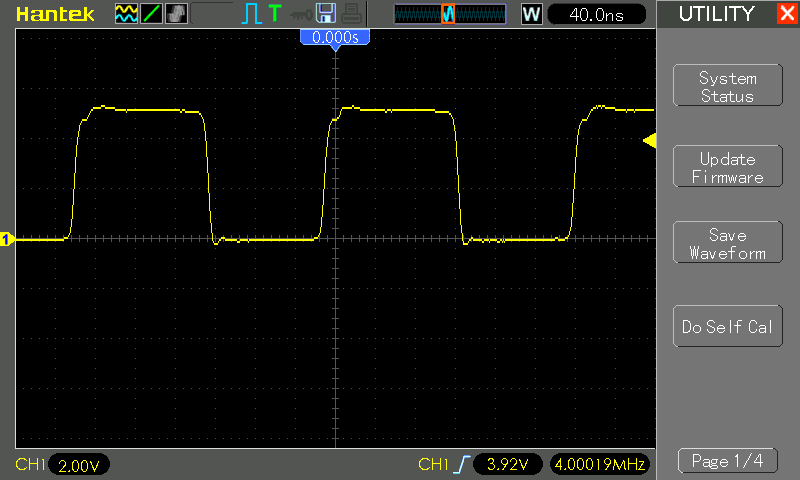Click the sine wave acquisition icon
800x480 pixels.
tap(126, 14)
